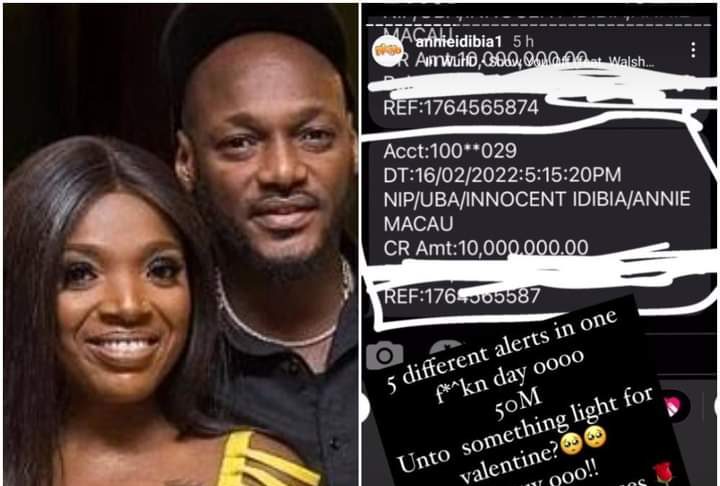The width and height of the screenshot is (720, 486).
Task: Open the annieidibia1 username link
Action: pos(459,42)
